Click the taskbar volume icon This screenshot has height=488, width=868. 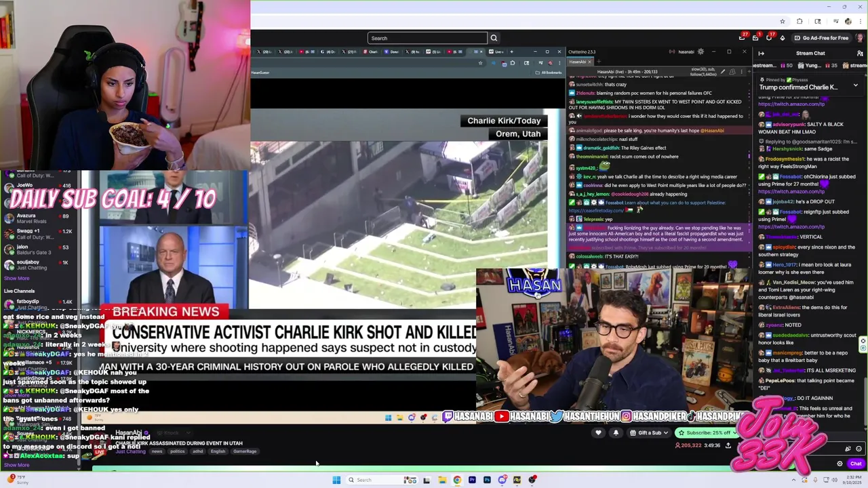[834, 480]
